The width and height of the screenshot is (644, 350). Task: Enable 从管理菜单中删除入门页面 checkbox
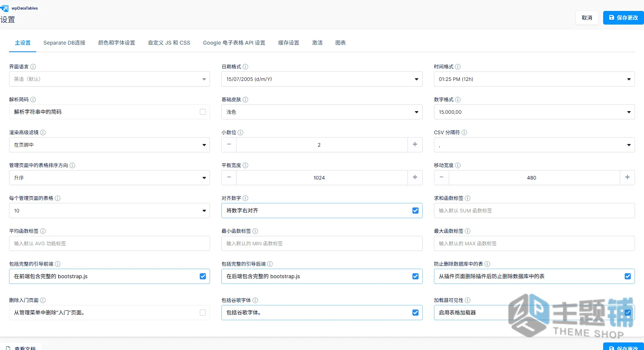tap(203, 313)
